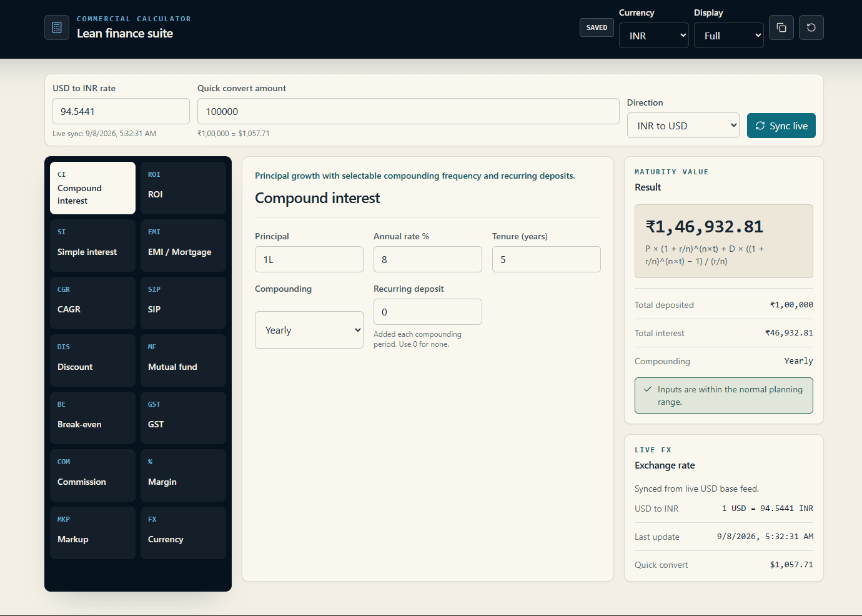Image resolution: width=862 pixels, height=616 pixels.
Task: Open the Display Full dropdown
Action: (x=729, y=36)
